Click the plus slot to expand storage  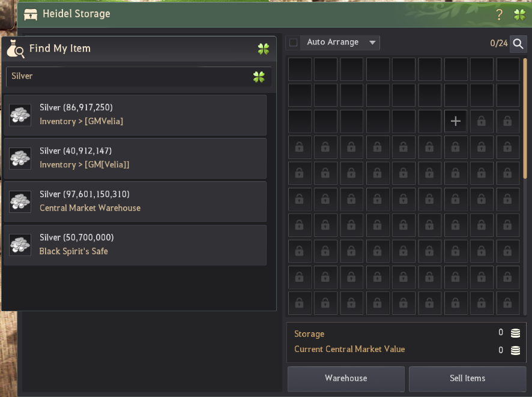coord(455,121)
